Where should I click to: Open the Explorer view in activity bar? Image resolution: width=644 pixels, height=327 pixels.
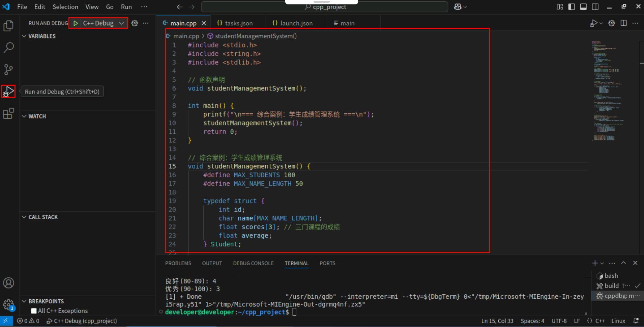click(8, 26)
